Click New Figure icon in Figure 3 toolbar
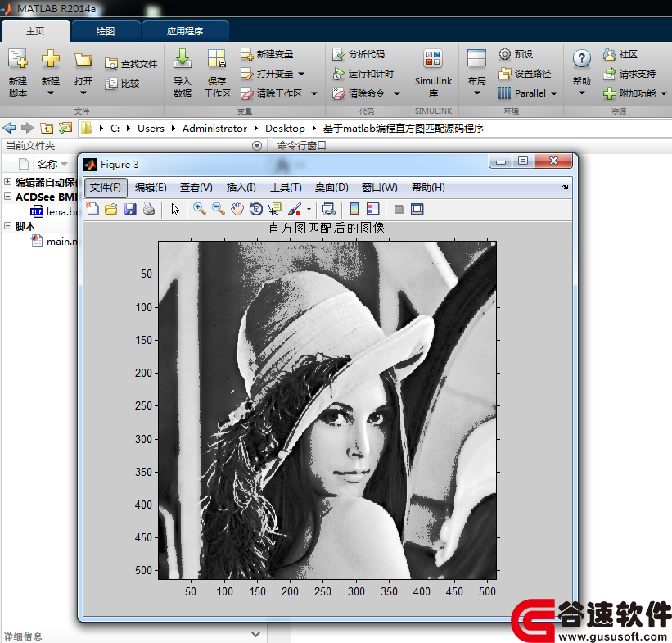 click(92, 210)
